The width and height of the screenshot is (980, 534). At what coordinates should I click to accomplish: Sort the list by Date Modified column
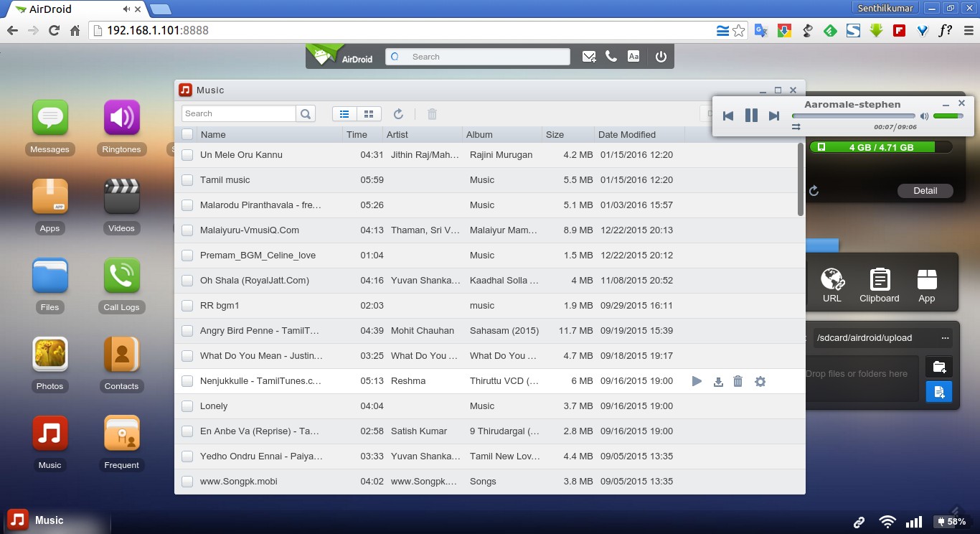627,134
